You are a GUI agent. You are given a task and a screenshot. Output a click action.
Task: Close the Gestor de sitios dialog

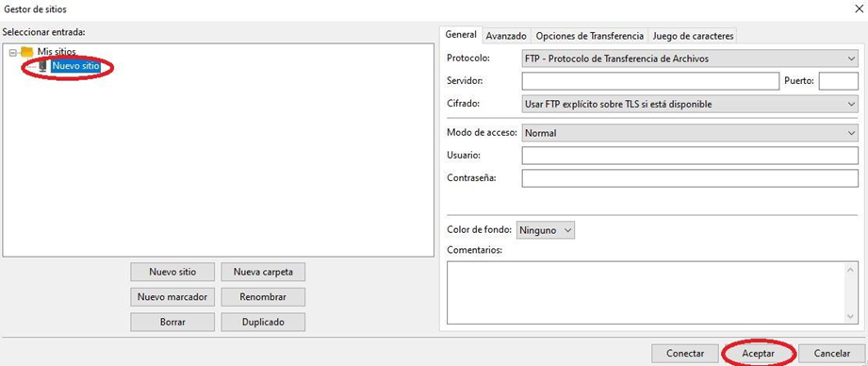point(859,8)
